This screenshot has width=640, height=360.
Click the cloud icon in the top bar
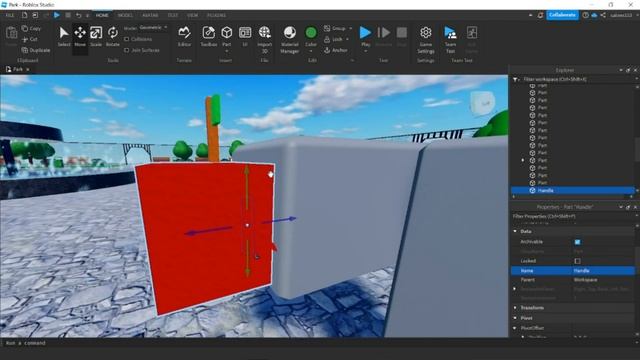[x=594, y=15]
